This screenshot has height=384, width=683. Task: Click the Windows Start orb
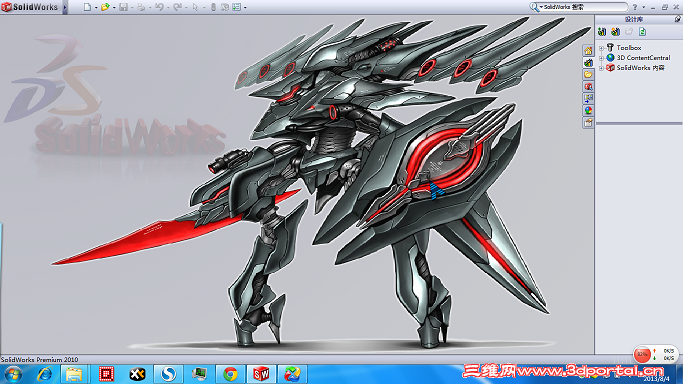(x=14, y=374)
